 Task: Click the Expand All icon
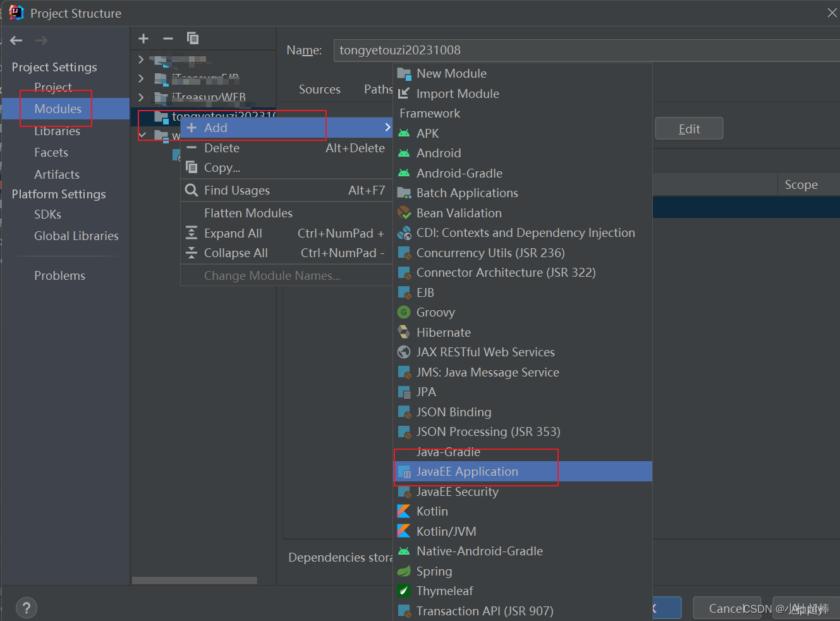click(x=192, y=233)
